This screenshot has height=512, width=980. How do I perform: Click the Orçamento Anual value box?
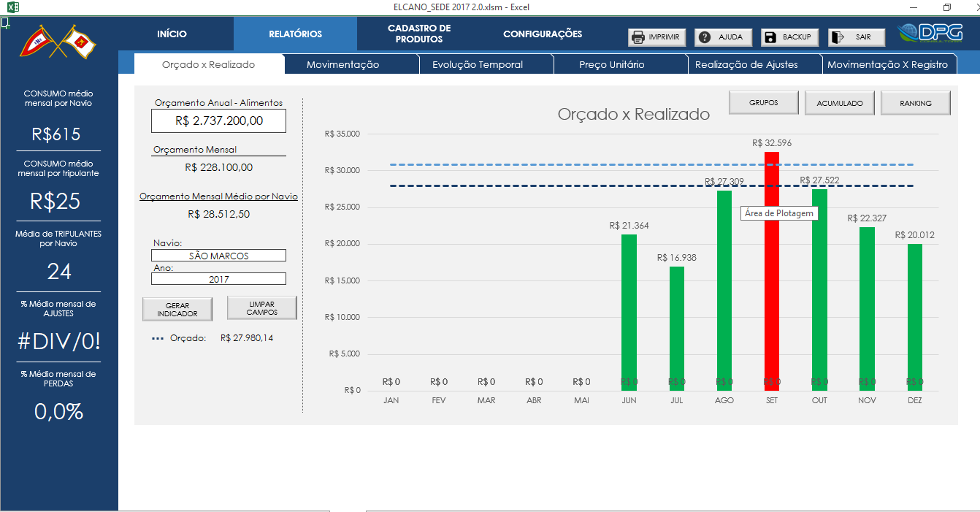click(218, 121)
